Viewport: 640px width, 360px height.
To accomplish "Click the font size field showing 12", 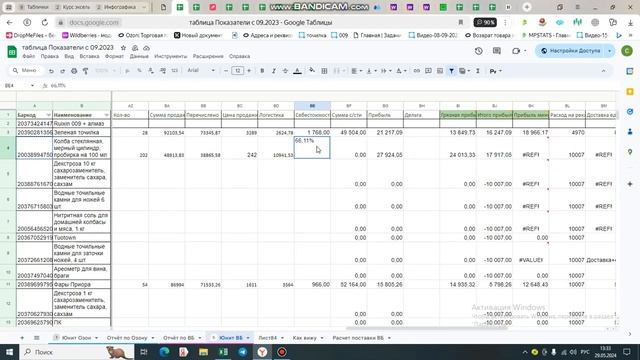I will 238,71.
